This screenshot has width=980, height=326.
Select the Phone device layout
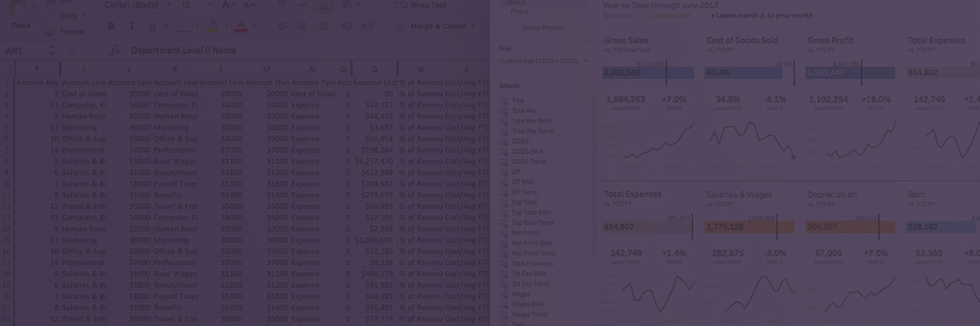click(519, 11)
